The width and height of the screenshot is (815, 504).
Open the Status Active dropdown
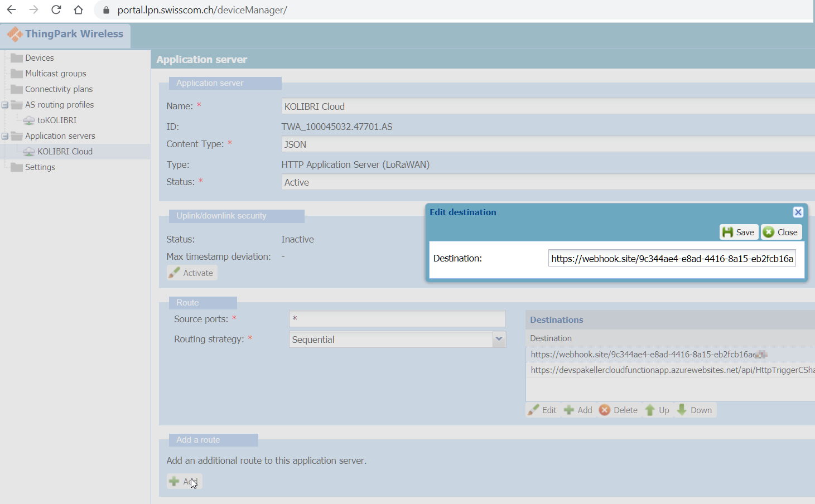[x=548, y=182]
